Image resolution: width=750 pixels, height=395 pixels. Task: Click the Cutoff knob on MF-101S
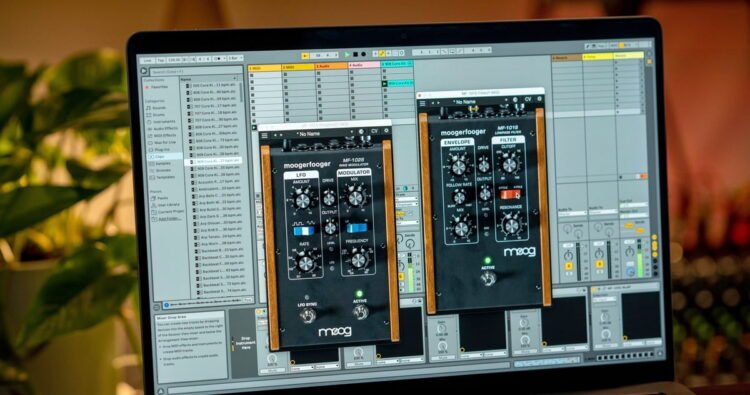tap(510, 165)
